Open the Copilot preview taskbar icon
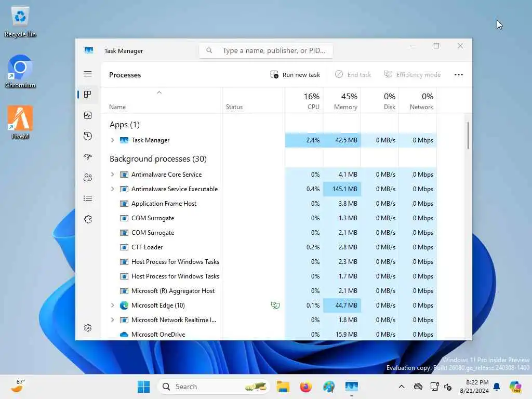The image size is (532, 399). tap(515, 387)
